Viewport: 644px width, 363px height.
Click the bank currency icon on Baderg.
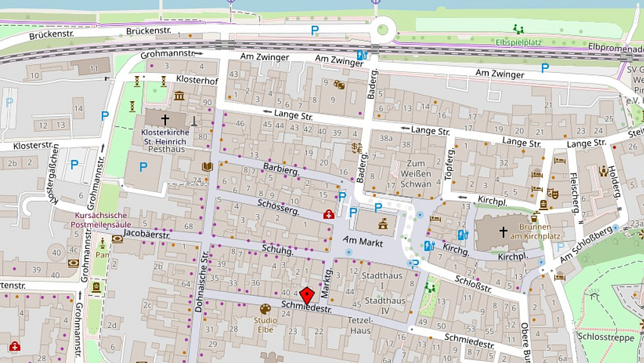(357, 148)
